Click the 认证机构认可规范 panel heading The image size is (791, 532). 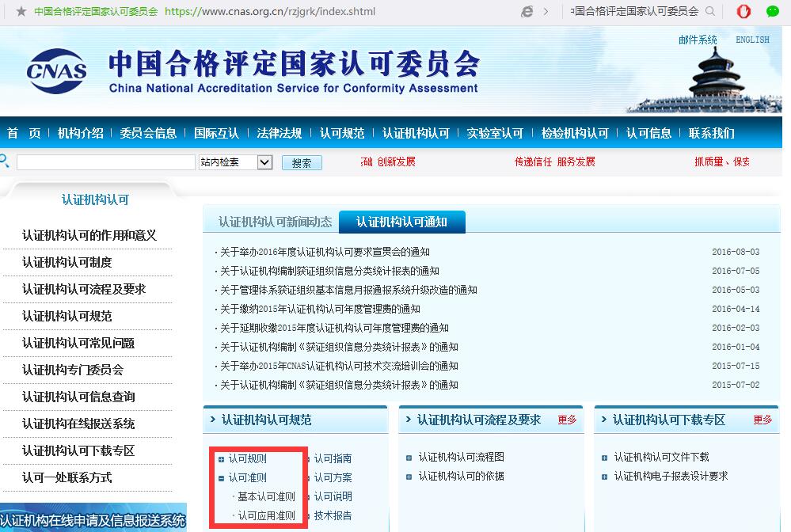tap(266, 420)
